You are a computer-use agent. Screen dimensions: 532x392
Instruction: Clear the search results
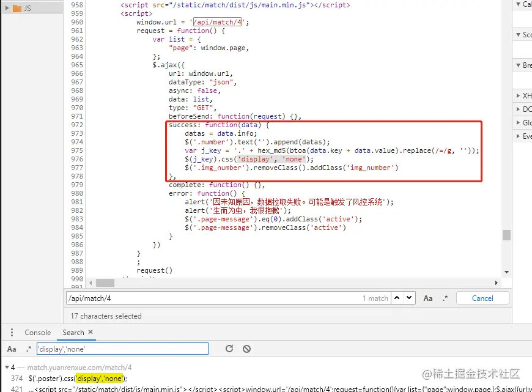[246, 349]
